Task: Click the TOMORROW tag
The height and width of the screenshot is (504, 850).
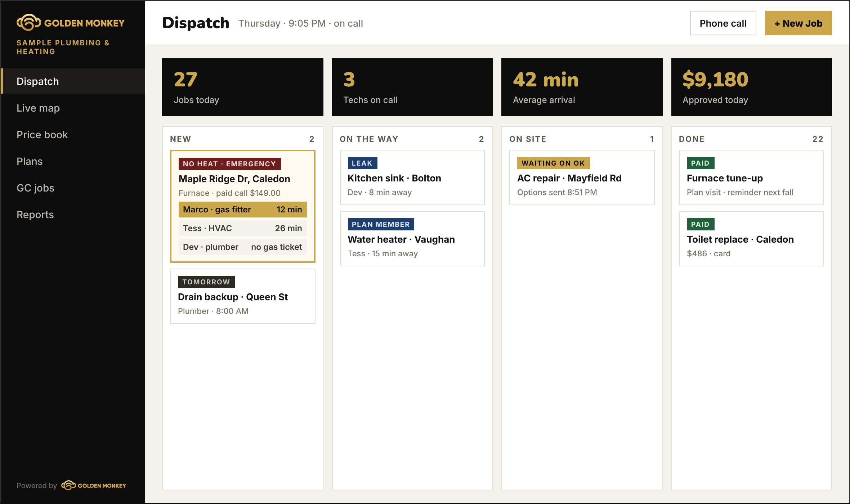Action: (x=206, y=282)
